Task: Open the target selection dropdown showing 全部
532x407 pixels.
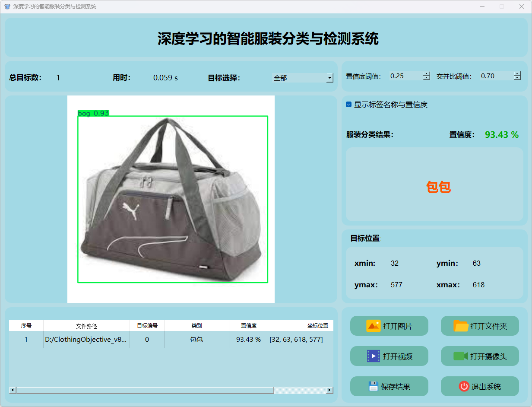Action: (329, 78)
